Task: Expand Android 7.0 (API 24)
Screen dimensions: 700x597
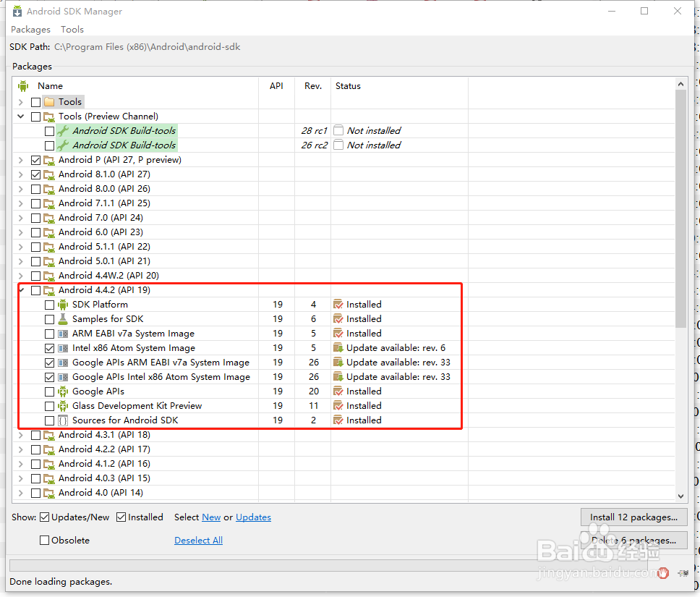Action: click(x=20, y=218)
